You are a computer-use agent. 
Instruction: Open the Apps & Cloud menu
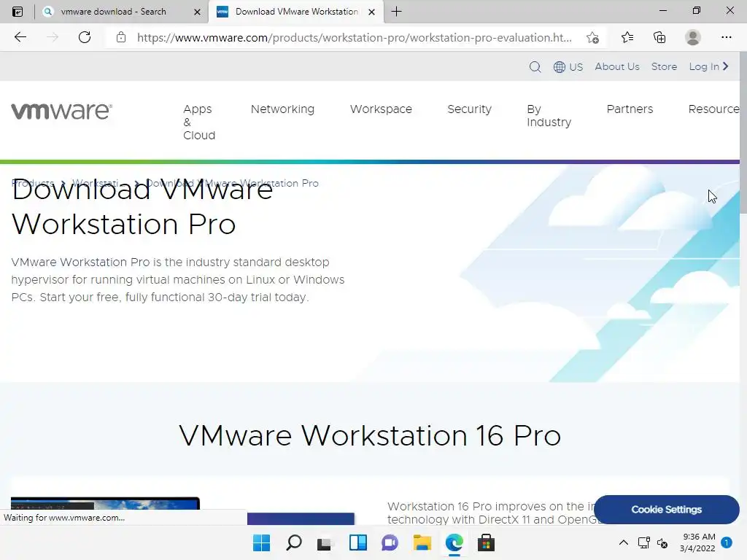point(199,122)
